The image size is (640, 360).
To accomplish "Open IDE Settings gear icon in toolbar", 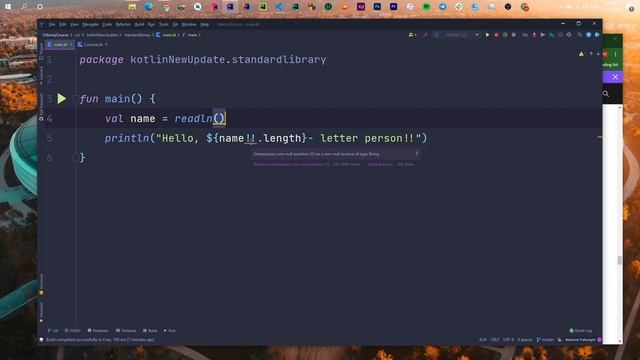I will (569, 35).
